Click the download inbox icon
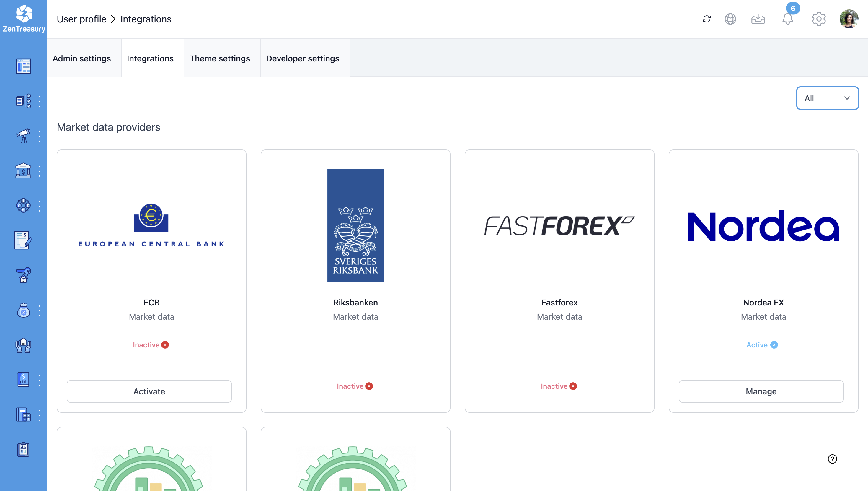This screenshot has height=491, width=868. (x=758, y=19)
